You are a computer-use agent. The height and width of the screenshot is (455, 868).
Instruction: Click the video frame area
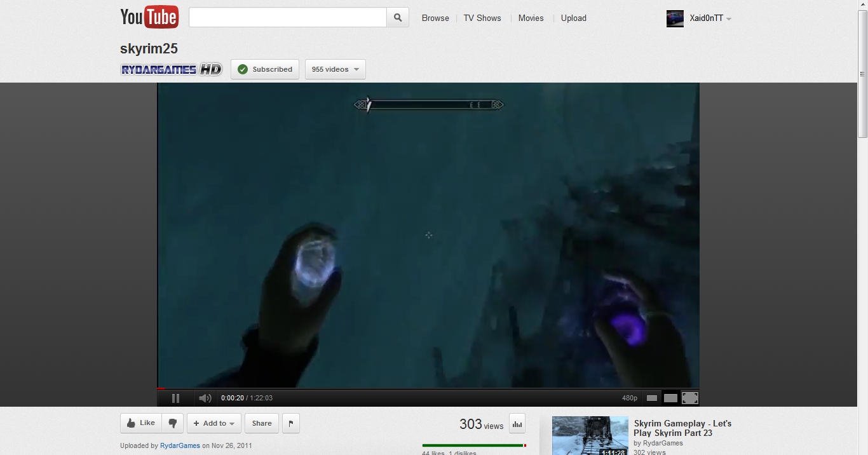click(428, 234)
